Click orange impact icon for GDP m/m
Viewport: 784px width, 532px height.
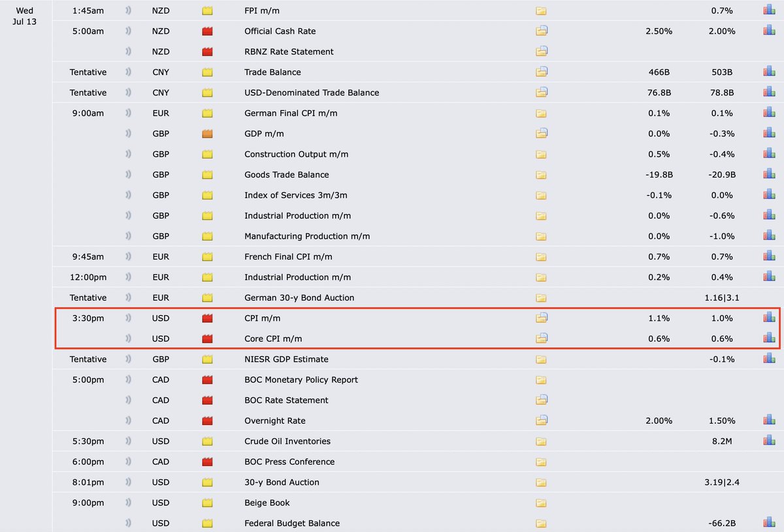click(208, 133)
